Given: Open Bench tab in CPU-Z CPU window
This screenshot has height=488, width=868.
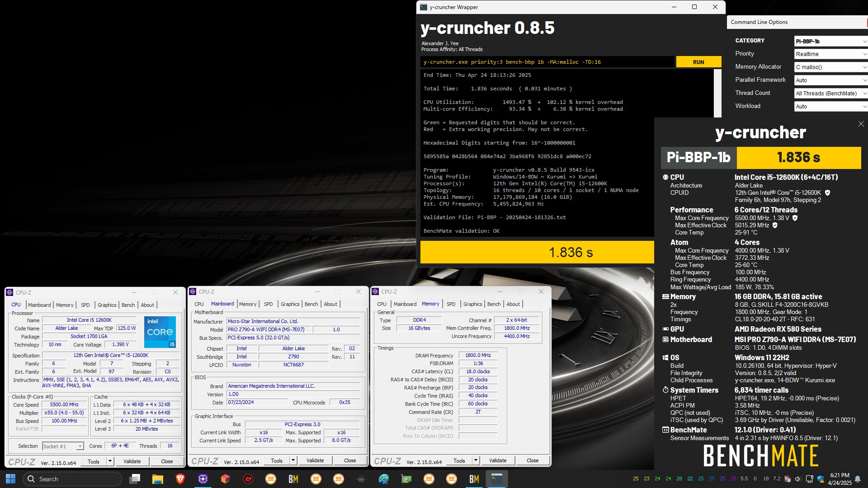Looking at the screenshot, I should pos(128,305).
